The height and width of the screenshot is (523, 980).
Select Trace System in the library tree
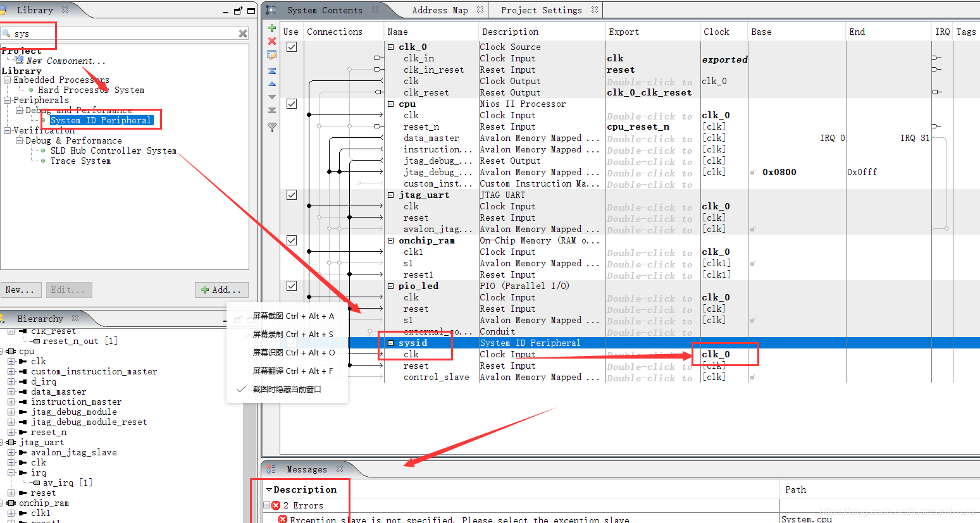click(80, 161)
